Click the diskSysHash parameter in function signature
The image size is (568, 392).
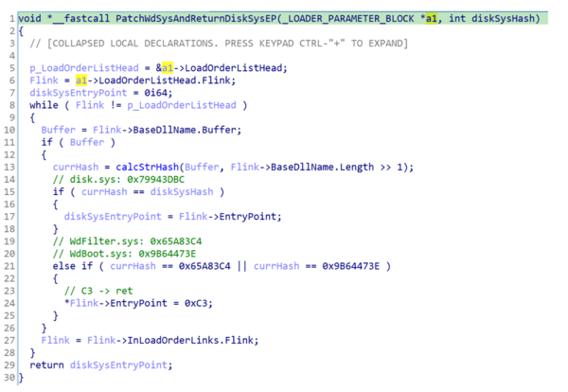pos(503,19)
